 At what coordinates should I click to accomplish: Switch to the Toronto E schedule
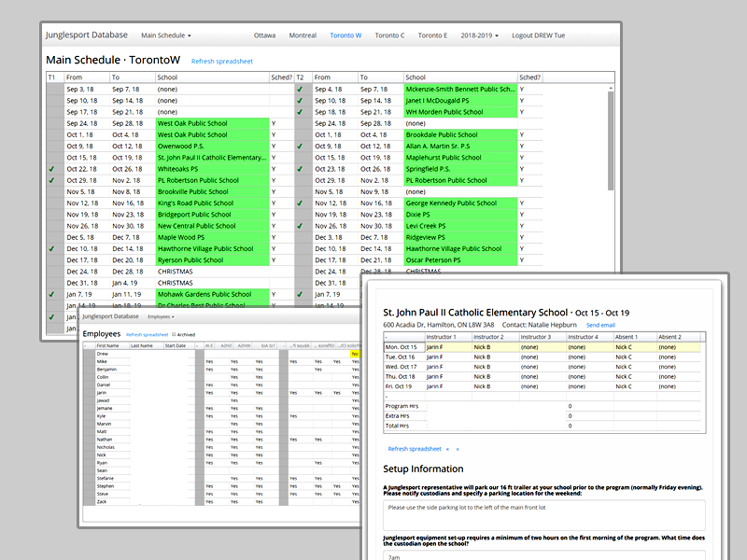(433, 35)
